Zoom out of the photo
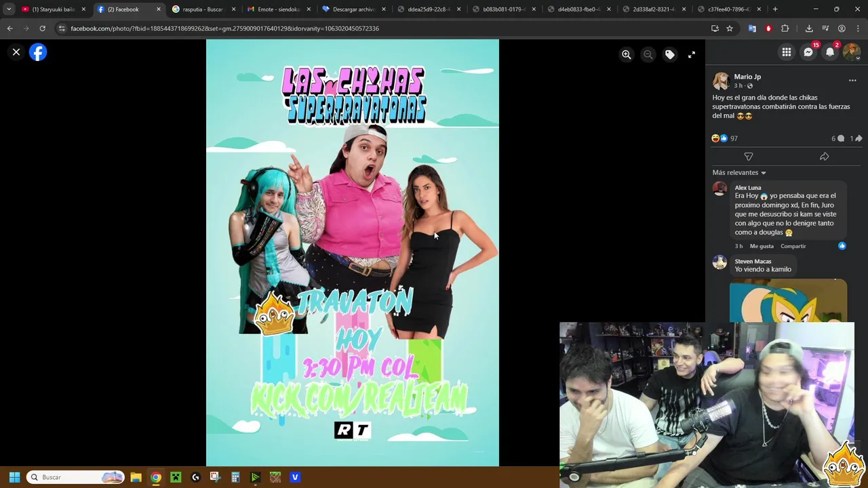 [648, 55]
